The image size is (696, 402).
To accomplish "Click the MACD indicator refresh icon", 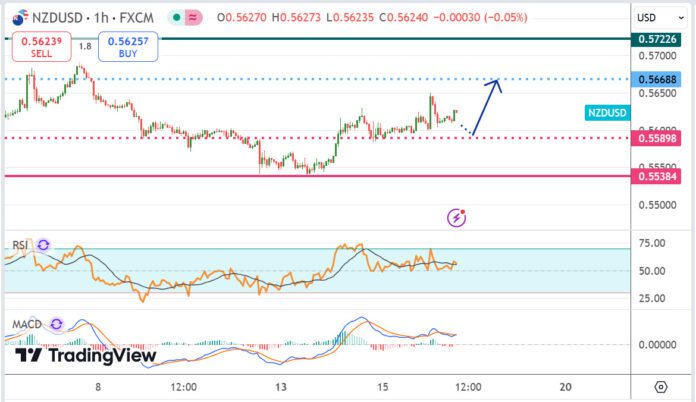I will pyautogui.click(x=56, y=324).
